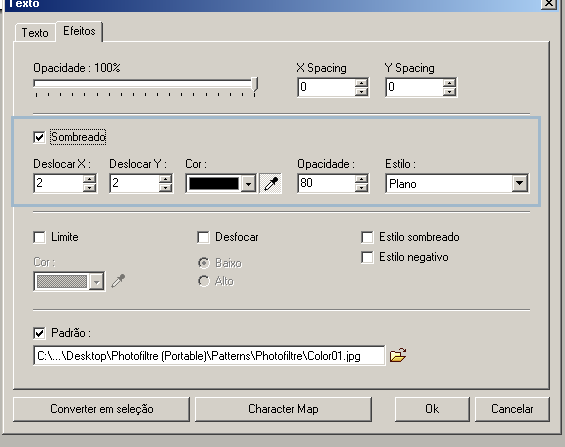
Task: Click Converter em seleção button
Action: click(x=101, y=409)
